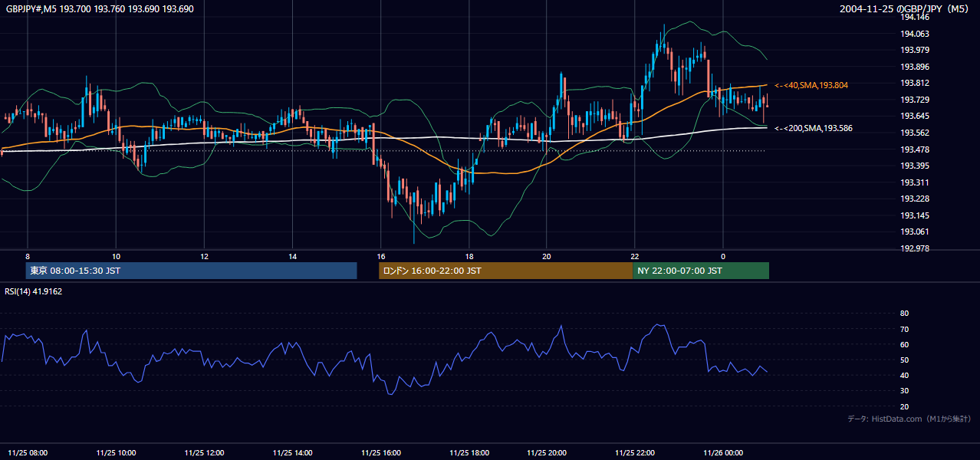
Task: Click price level 193.896 on axis
Action: 914,67
